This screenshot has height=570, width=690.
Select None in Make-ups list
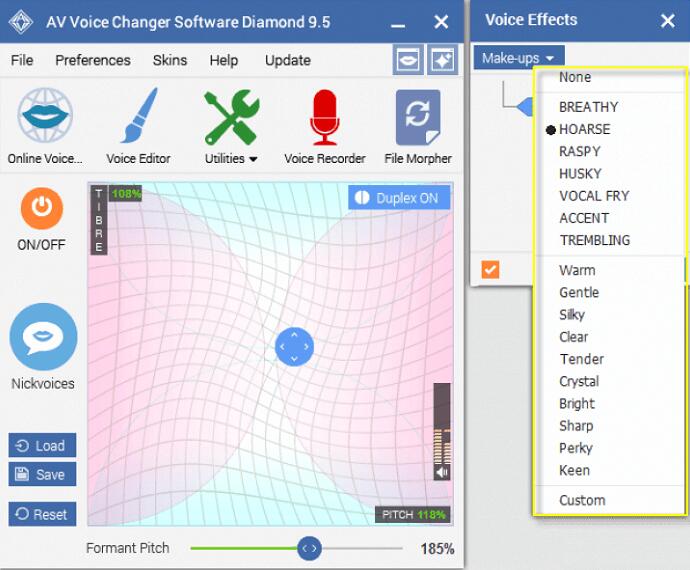pos(575,77)
